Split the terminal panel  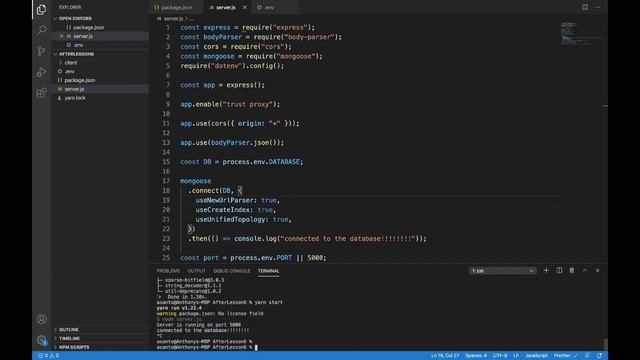click(x=559, y=270)
